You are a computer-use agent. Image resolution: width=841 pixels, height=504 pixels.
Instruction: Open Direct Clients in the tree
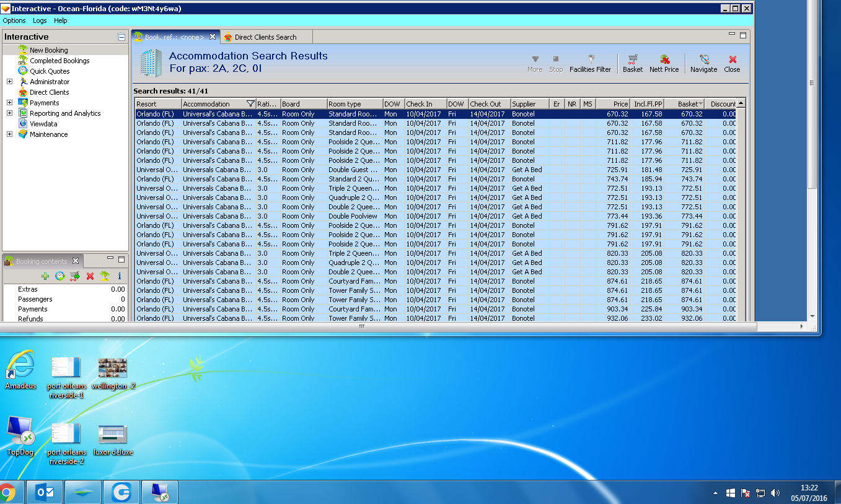click(50, 92)
